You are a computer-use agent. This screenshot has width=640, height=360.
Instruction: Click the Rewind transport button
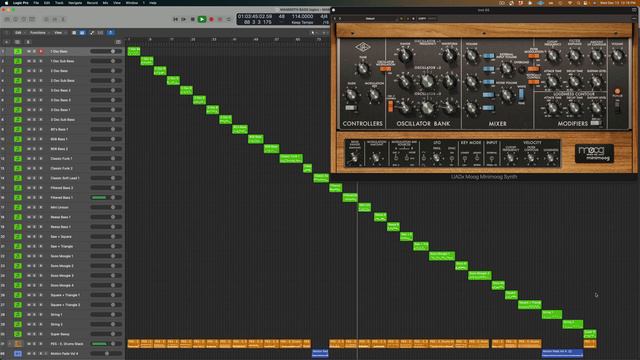176,19
